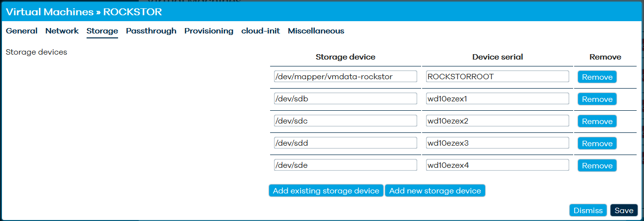Screen dimensions: 644x221
Task: Remove the /dev/sde storage device
Action: pyautogui.click(x=597, y=165)
